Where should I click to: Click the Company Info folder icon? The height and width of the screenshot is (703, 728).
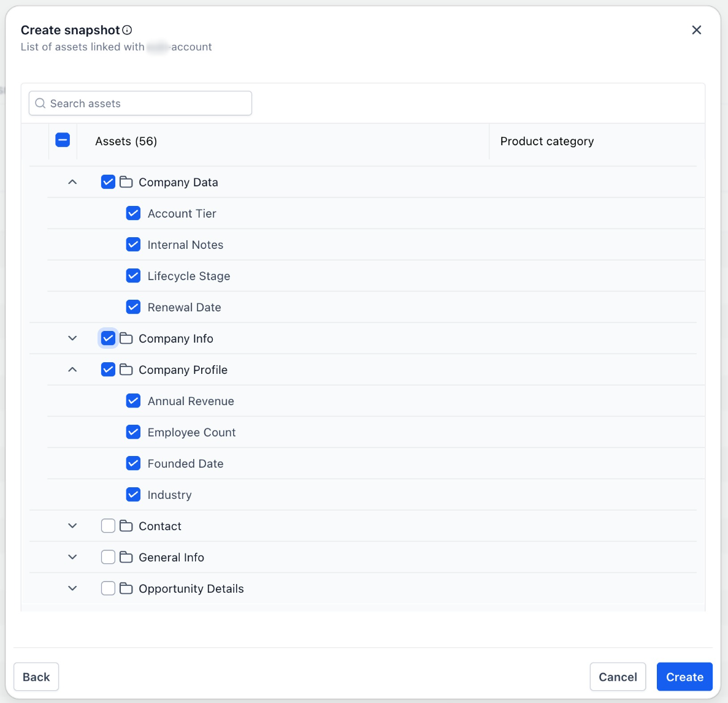126,338
